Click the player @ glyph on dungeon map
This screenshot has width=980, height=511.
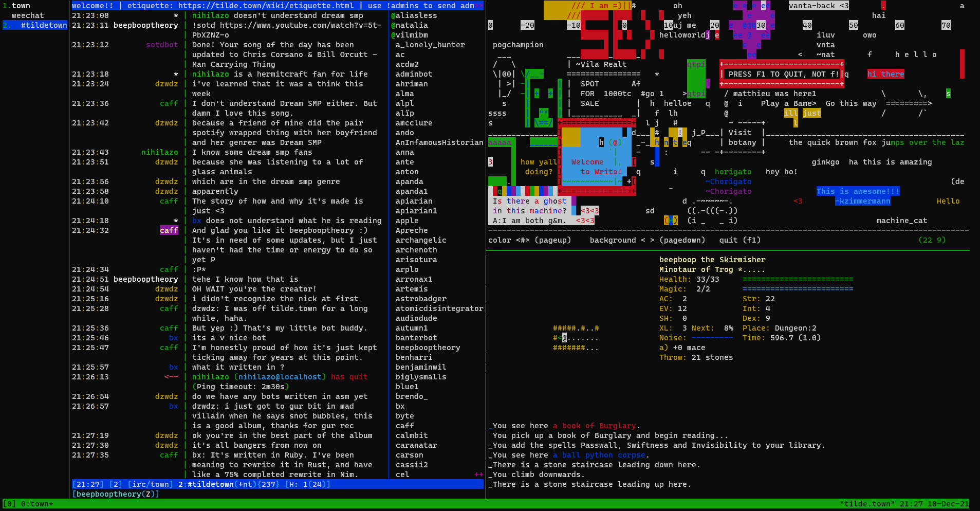[x=564, y=338]
